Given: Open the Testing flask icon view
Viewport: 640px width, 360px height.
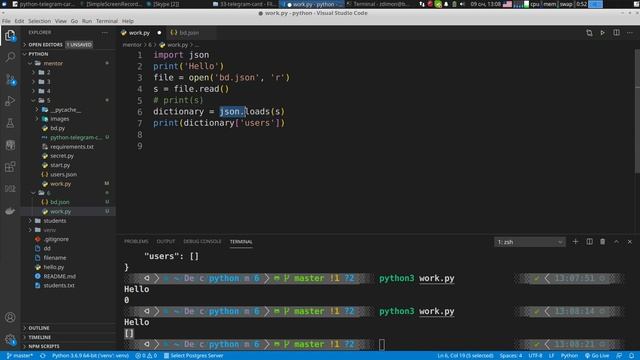Looking at the screenshot, I should coord(10,123).
